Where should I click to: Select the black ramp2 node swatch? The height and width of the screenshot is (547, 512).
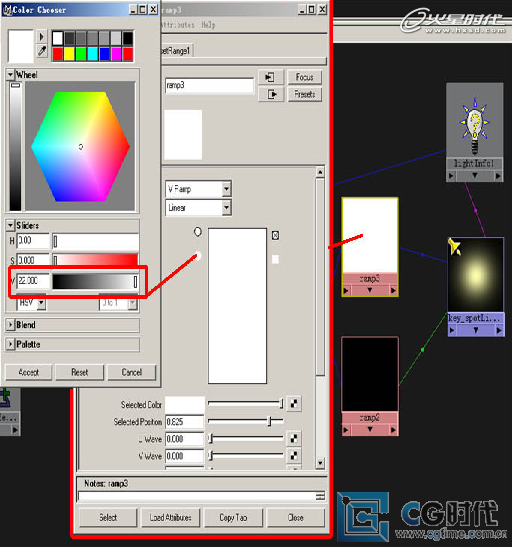(x=370, y=374)
